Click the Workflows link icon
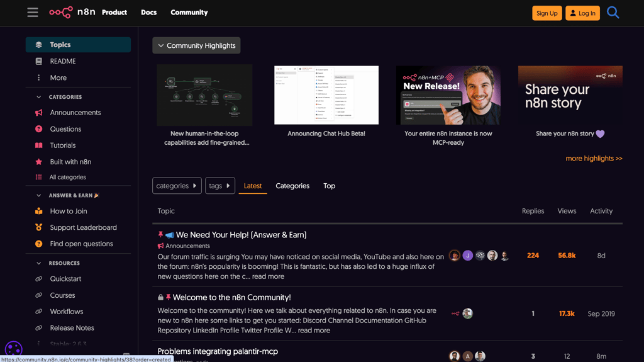Viewport: 644px width, 362px height. [x=38, y=312]
